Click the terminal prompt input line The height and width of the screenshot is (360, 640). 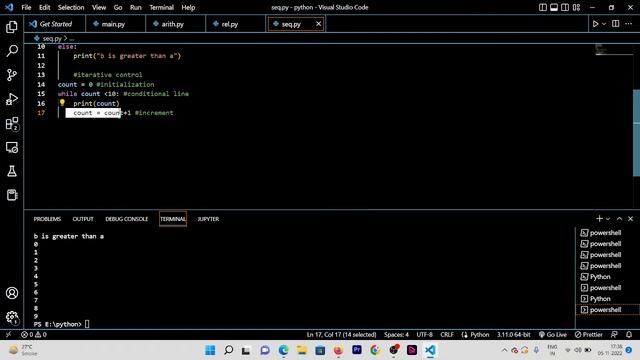pos(61,324)
